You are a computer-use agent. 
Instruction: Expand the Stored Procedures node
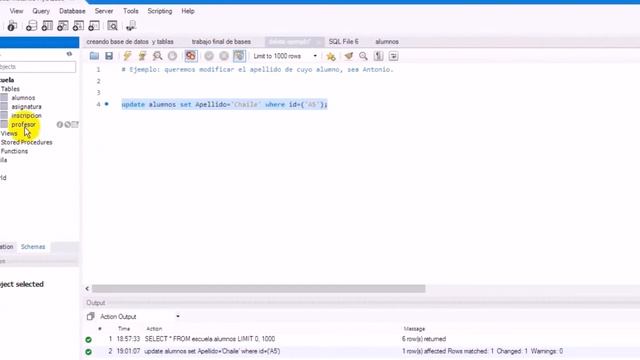coord(27,142)
